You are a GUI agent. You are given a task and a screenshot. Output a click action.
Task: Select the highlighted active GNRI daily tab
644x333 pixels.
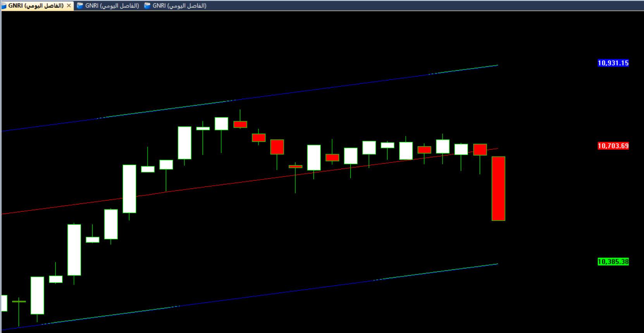pyautogui.click(x=37, y=5)
